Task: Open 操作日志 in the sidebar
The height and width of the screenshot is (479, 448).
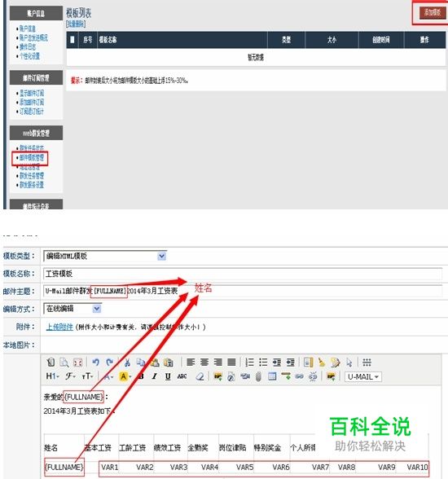Action: click(x=28, y=46)
